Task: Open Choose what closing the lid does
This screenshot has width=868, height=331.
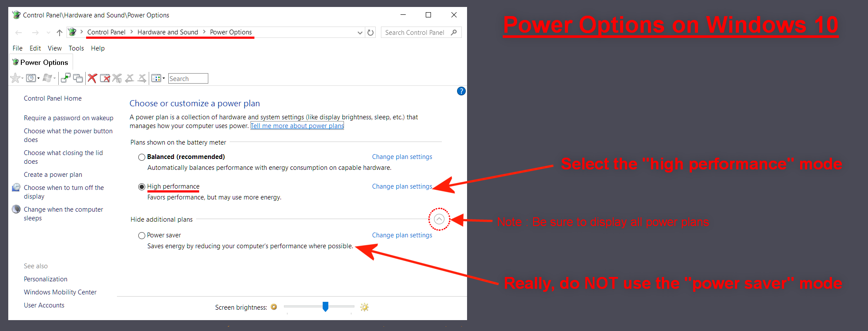Action: (63, 157)
